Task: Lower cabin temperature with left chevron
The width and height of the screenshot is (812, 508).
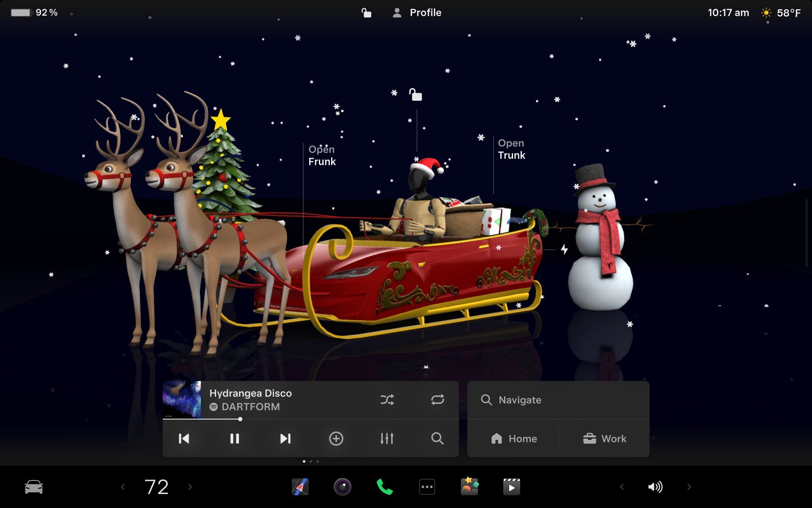Action: (123, 486)
